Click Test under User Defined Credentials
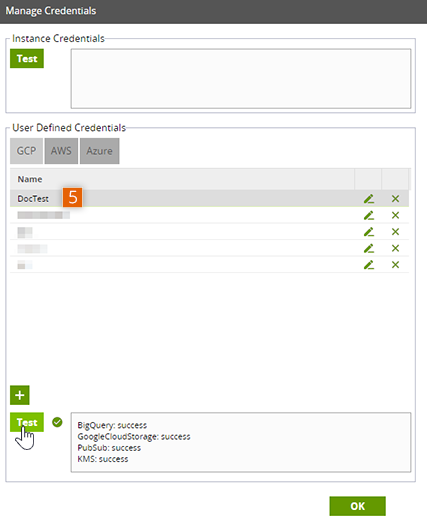 (27, 422)
